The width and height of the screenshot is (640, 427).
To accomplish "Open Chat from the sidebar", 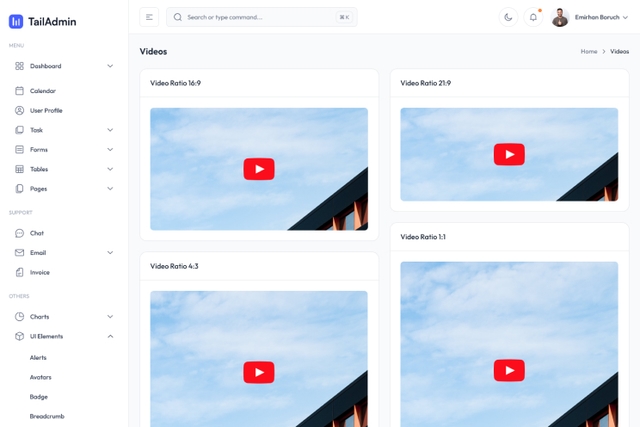I will tap(37, 233).
